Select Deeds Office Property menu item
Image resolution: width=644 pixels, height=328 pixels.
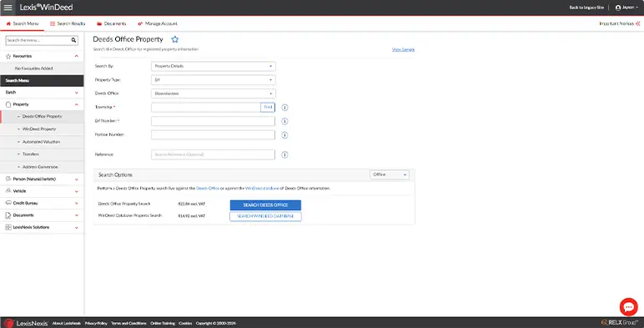pyautogui.click(x=42, y=117)
